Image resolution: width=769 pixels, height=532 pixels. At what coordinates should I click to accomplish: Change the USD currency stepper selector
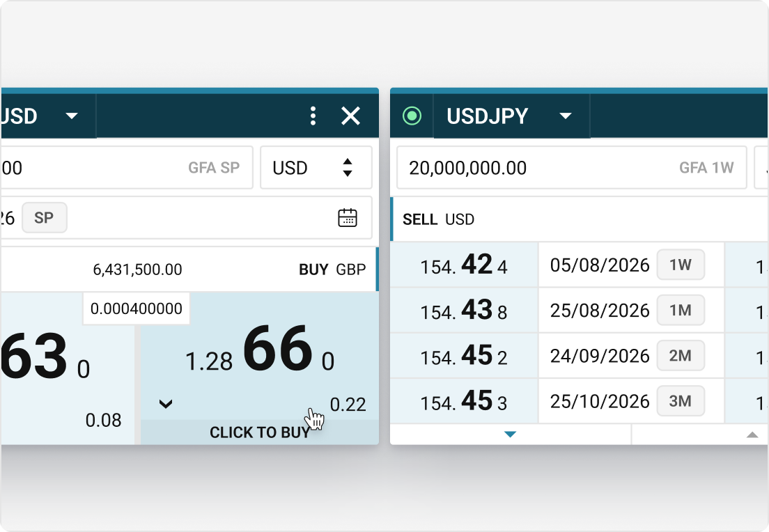click(316, 168)
